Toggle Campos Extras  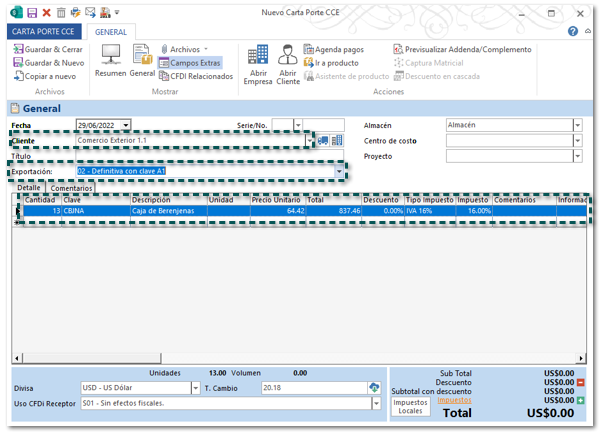click(x=189, y=62)
